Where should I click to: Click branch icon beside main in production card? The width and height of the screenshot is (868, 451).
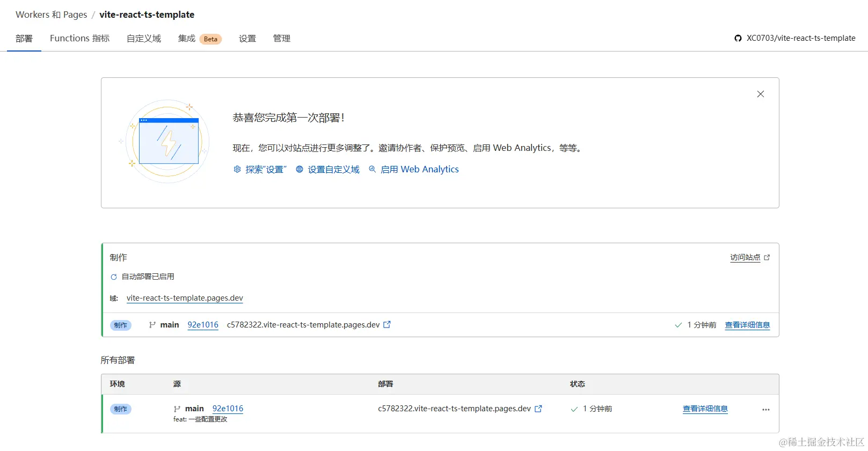coord(152,325)
